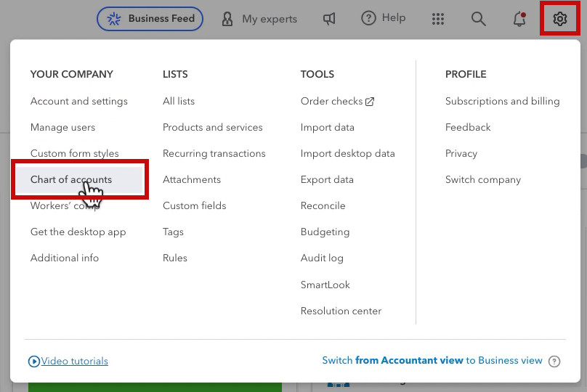The height and width of the screenshot is (392, 587).
Task: Open Recurring transactions
Action: pyautogui.click(x=214, y=154)
